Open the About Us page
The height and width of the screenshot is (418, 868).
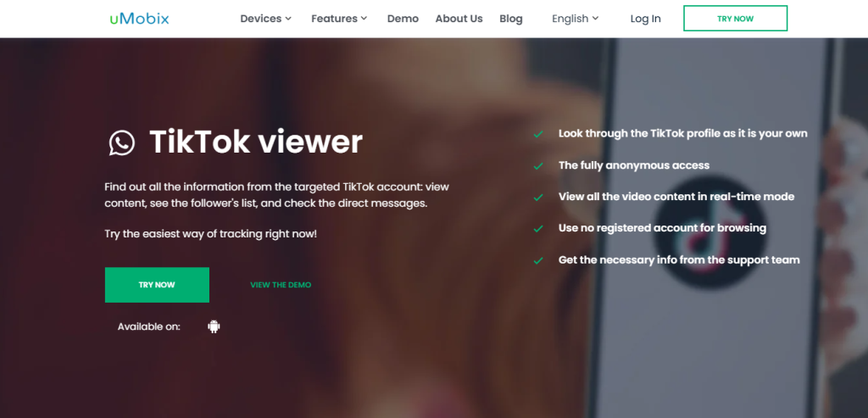click(459, 19)
